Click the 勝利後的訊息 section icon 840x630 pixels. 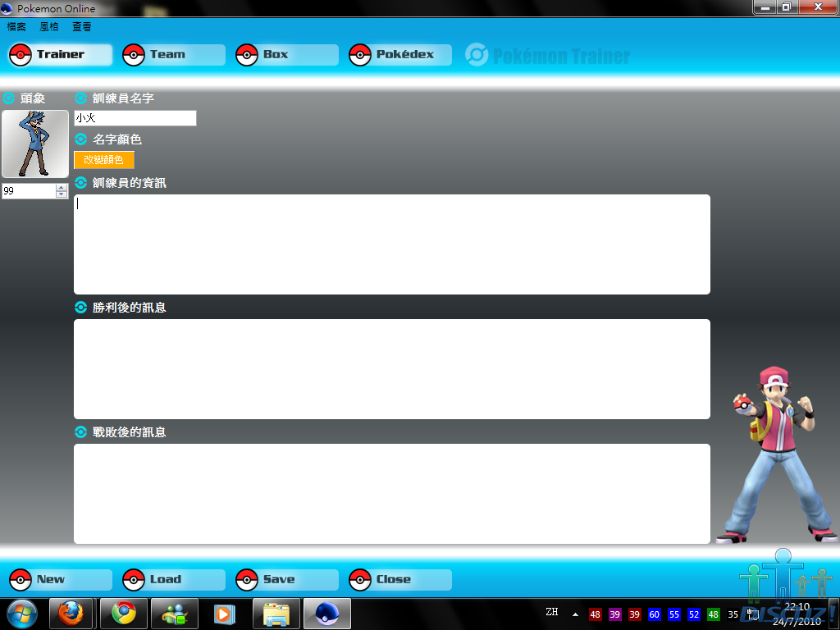[x=80, y=308]
